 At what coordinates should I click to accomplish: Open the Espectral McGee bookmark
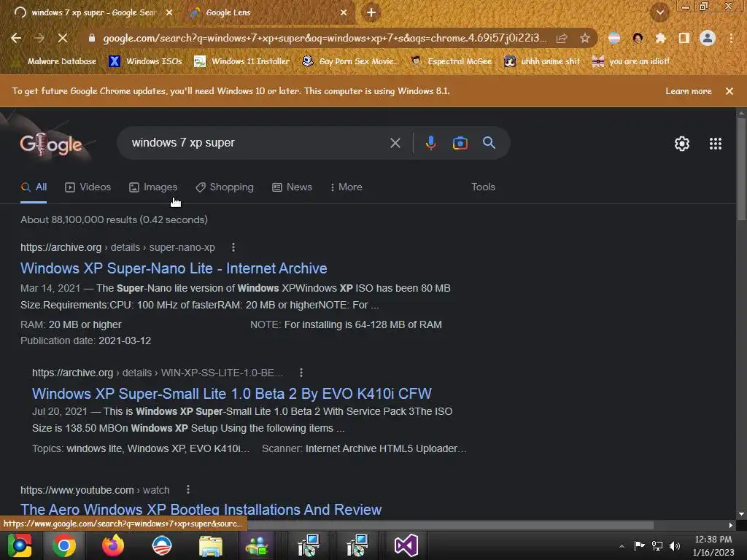click(x=451, y=61)
